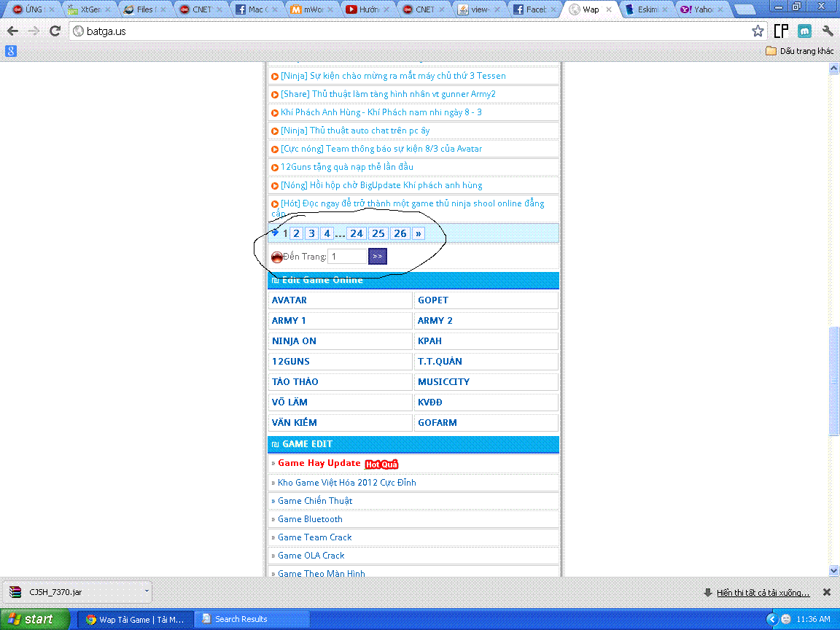Reload the page with refresh icon
The height and width of the screenshot is (630, 840).
click(x=55, y=31)
